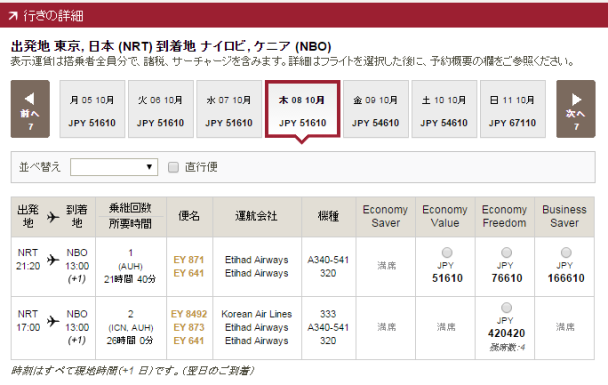Screen dimensions: 608x385
Task: Click the 機種 column header
Action: [x=328, y=216]
